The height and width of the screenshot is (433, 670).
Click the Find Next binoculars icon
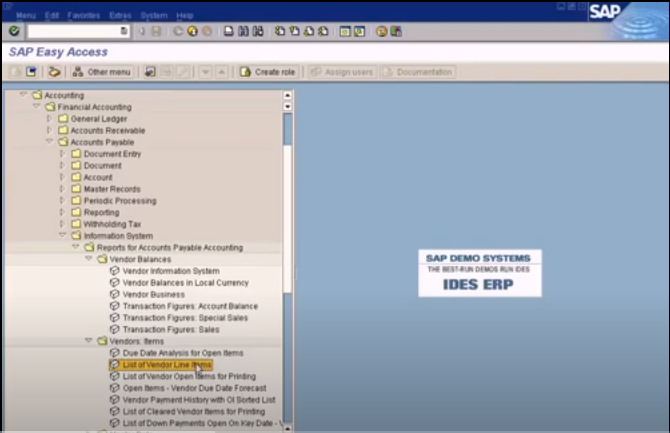tap(258, 31)
